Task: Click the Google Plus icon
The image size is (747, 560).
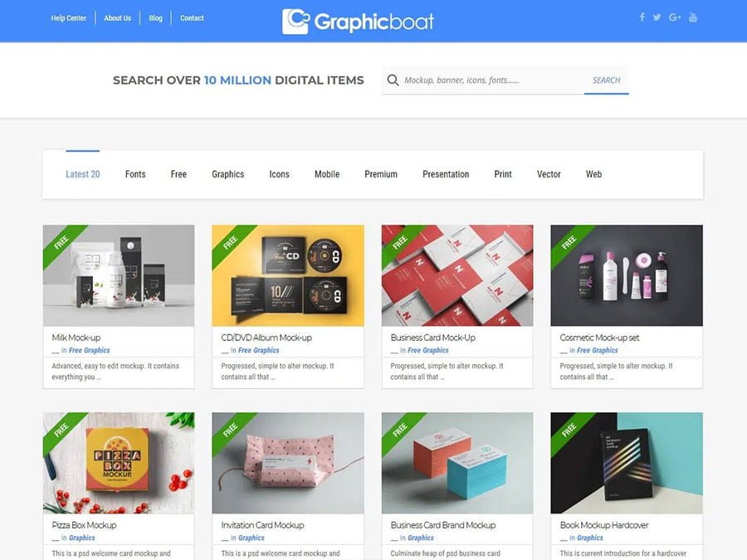Action: [675, 17]
